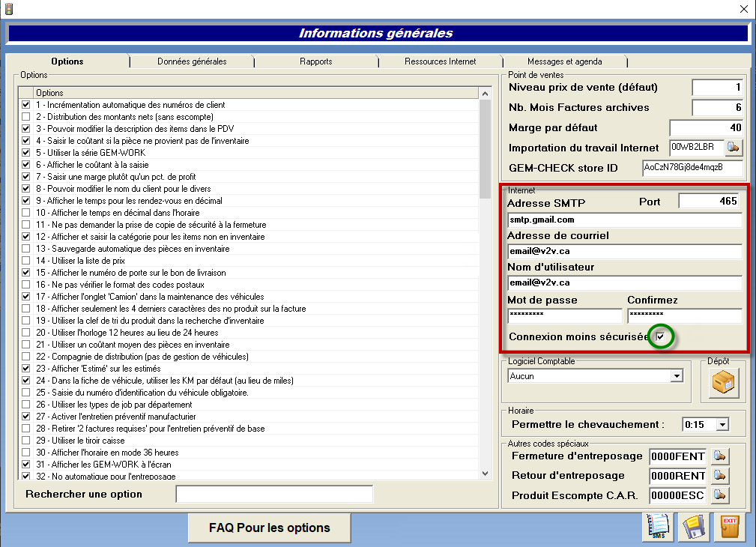
Task: Close the Informations générales window
Action: (x=744, y=9)
